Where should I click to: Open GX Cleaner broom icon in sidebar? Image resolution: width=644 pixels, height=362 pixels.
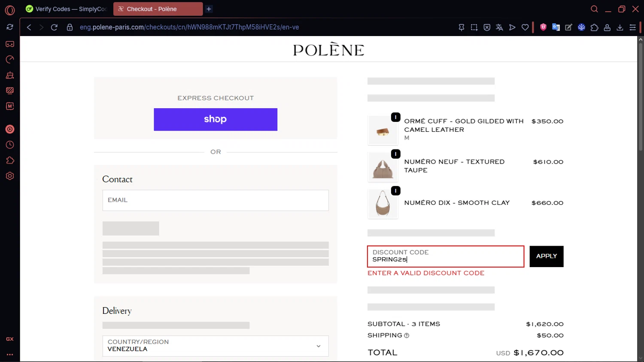[x=10, y=75]
